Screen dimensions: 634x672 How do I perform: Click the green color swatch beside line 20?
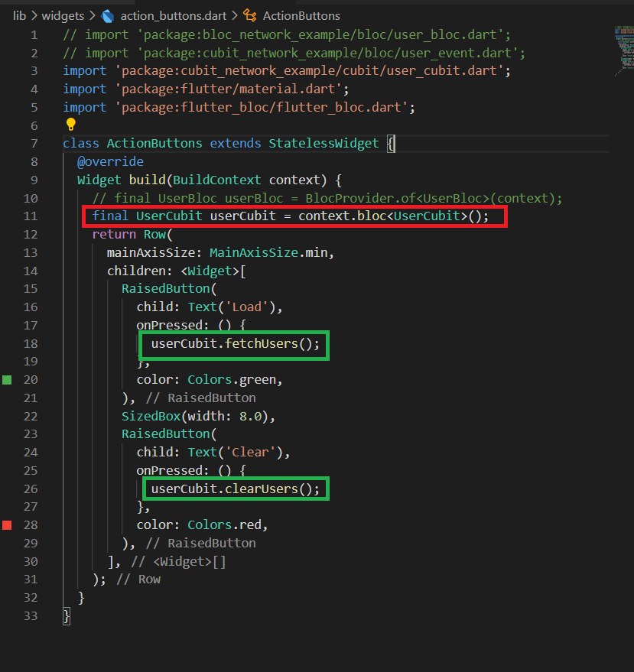7,380
